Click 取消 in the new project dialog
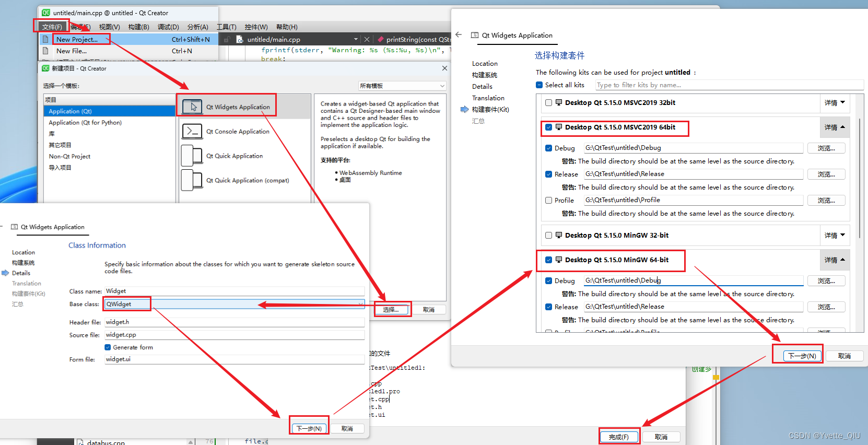The height and width of the screenshot is (445, 868). [429, 310]
